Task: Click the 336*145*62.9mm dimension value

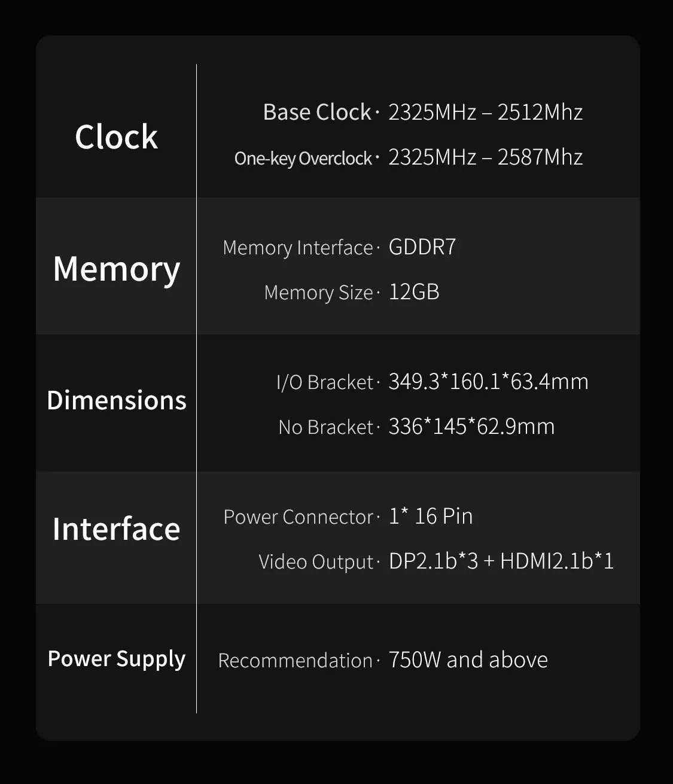Action: tap(471, 427)
